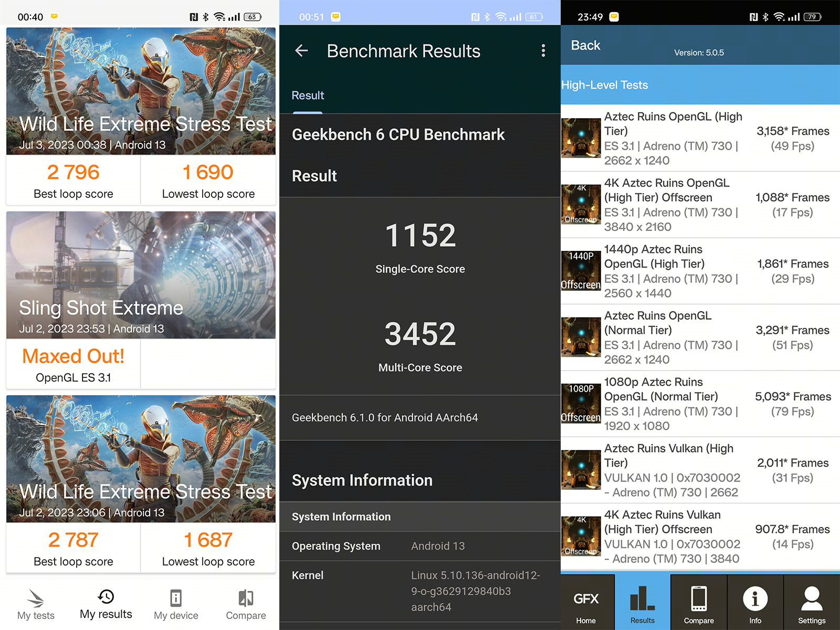The height and width of the screenshot is (630, 840).
Task: Open Geekbench three-dot overflow menu
Action: (543, 50)
